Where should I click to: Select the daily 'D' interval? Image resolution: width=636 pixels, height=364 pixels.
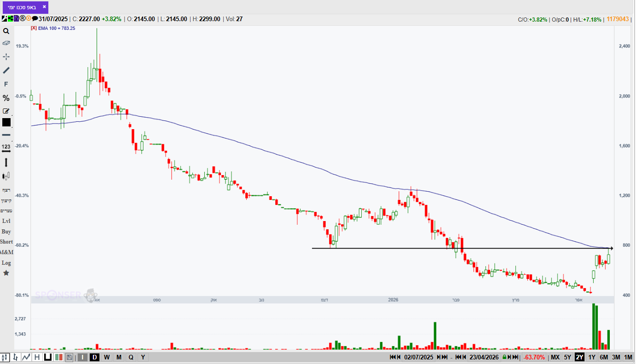[94, 357]
